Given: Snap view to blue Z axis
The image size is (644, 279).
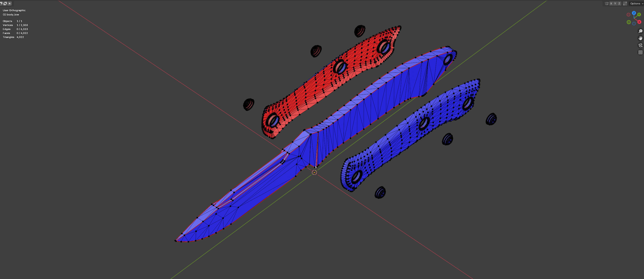Looking at the screenshot, I should (x=634, y=13).
